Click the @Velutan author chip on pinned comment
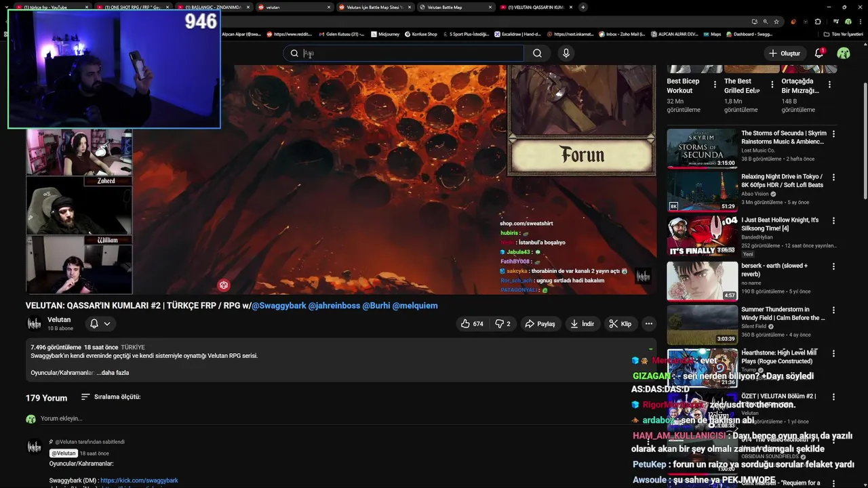Image resolution: width=868 pixels, height=488 pixels. pyautogui.click(x=63, y=453)
